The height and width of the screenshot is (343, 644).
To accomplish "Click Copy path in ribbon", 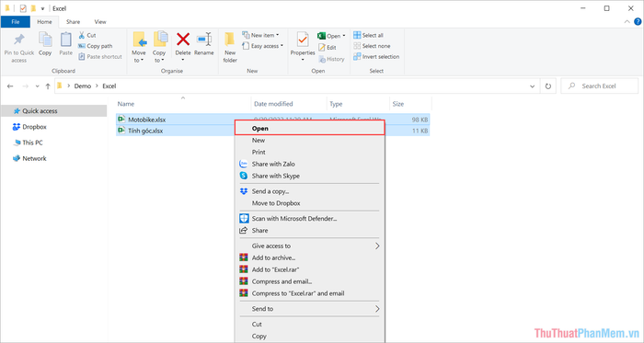I will (96, 46).
